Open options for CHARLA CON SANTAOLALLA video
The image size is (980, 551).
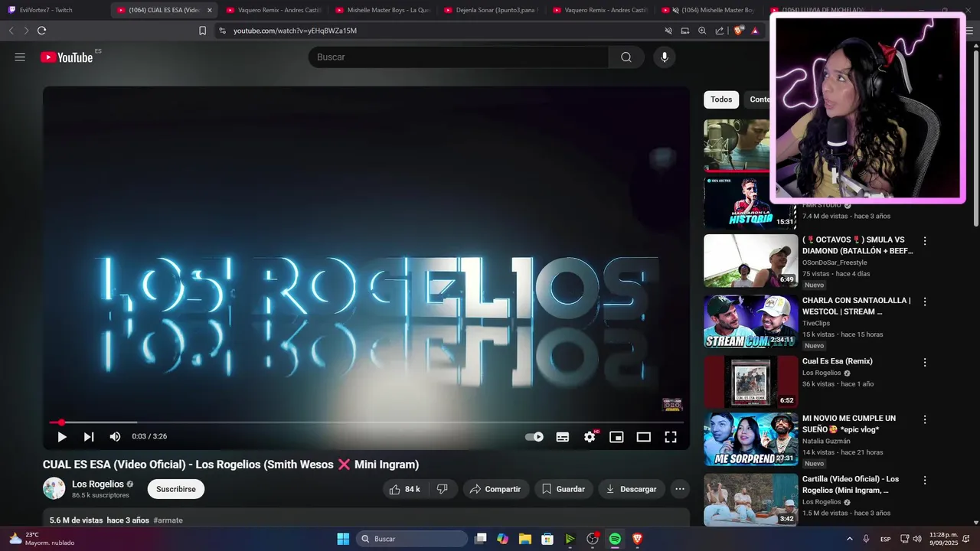(x=925, y=302)
